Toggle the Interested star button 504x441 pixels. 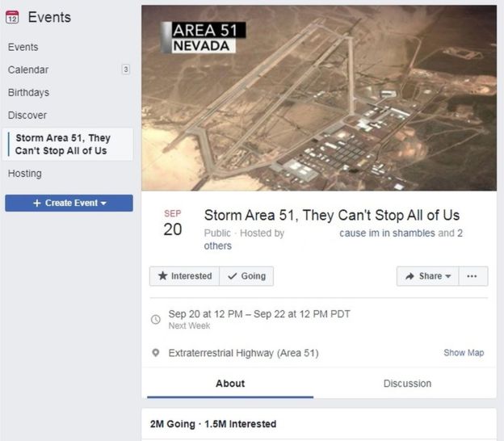point(184,276)
